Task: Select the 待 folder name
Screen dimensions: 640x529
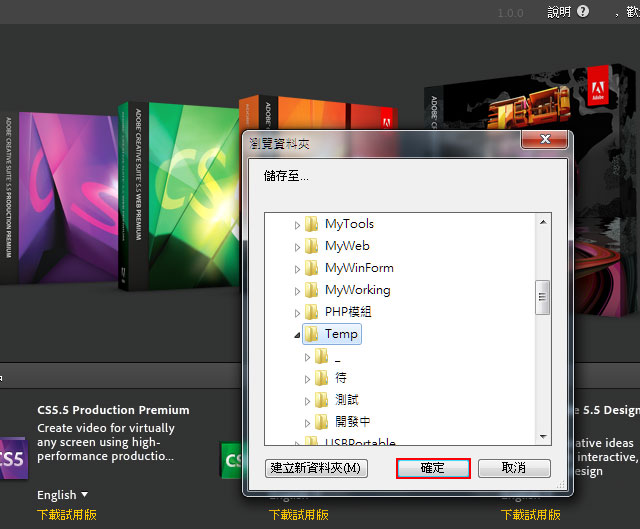Action: pyautogui.click(x=341, y=378)
